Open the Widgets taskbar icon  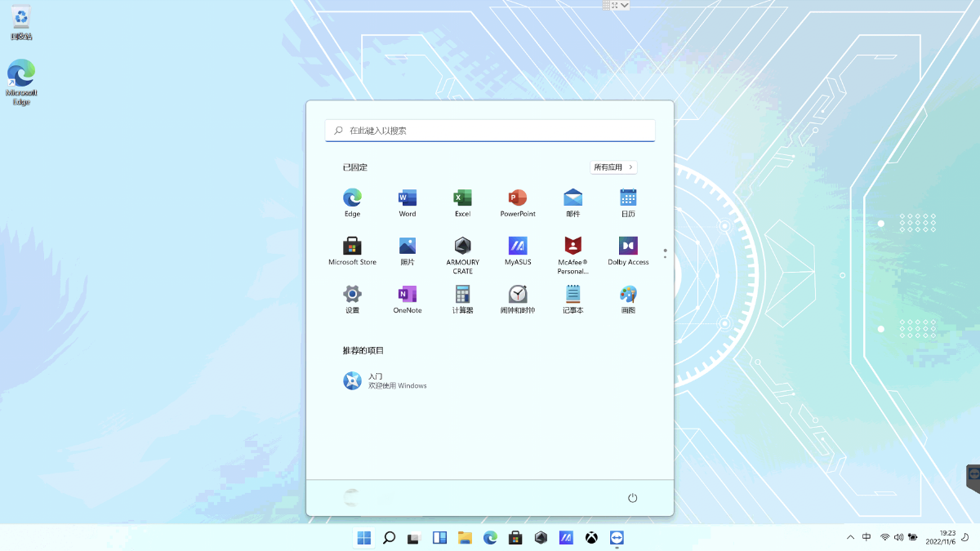439,538
